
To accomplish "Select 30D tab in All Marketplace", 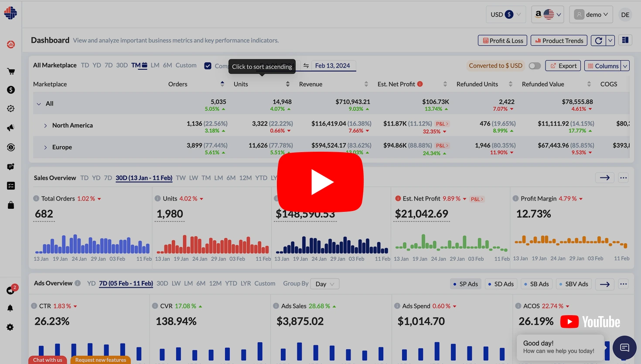I will (122, 65).
